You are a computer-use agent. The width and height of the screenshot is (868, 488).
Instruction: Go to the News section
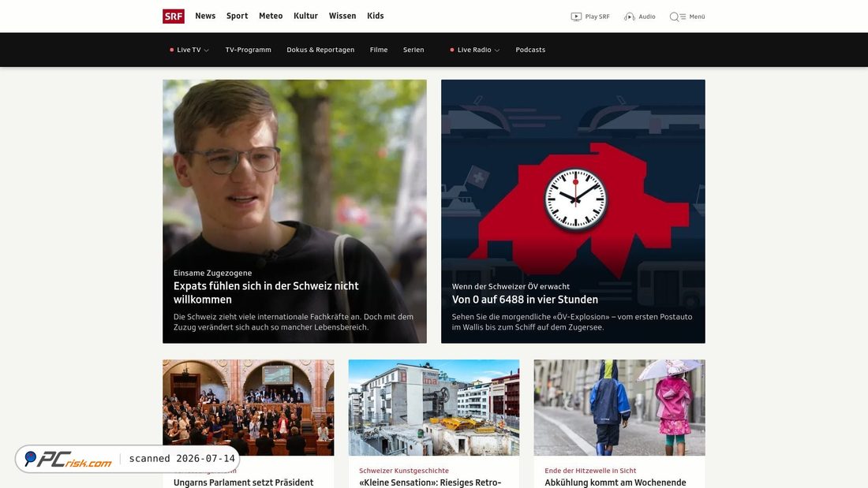(205, 16)
